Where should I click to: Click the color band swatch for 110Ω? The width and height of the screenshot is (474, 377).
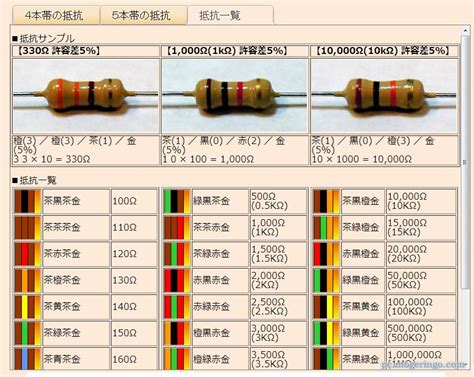tap(28, 227)
